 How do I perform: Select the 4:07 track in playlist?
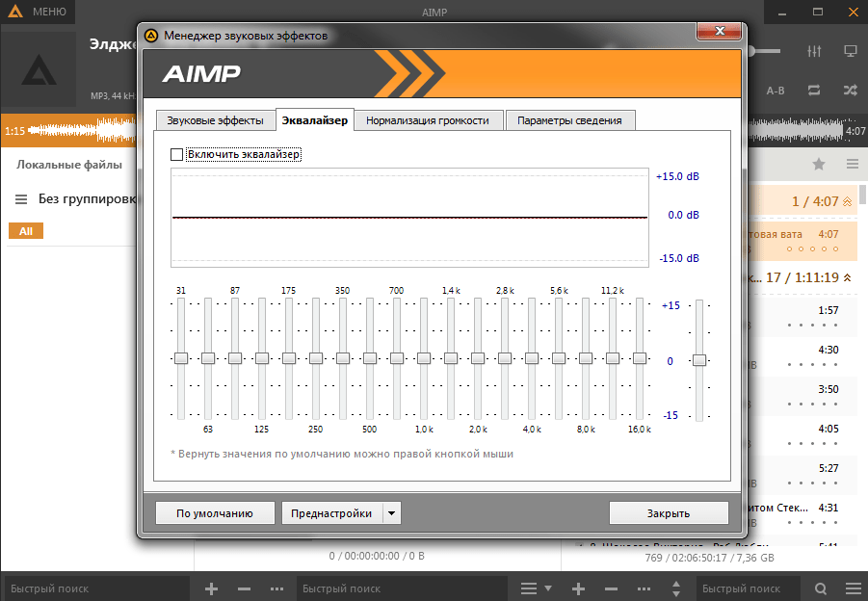[x=802, y=241]
